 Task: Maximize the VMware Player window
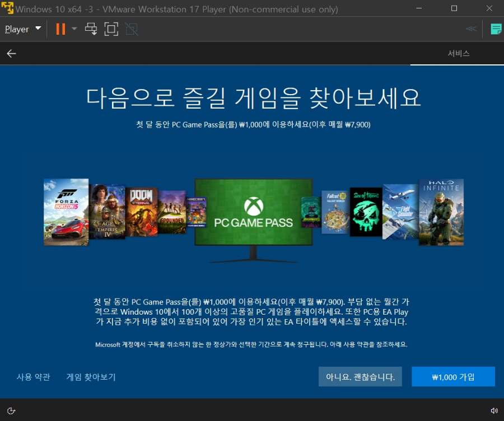(454, 8)
